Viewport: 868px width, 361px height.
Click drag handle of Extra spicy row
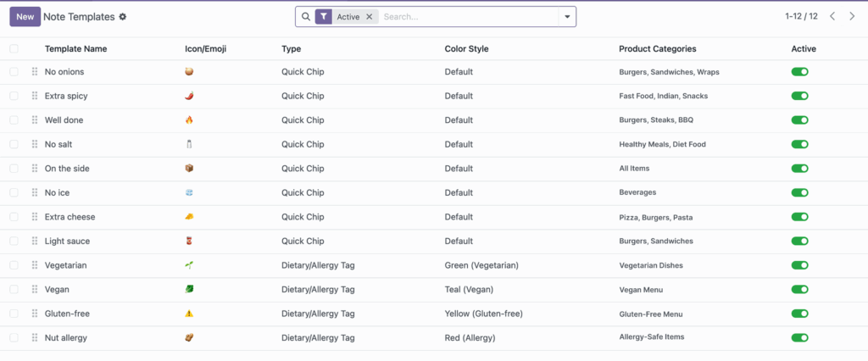click(34, 96)
